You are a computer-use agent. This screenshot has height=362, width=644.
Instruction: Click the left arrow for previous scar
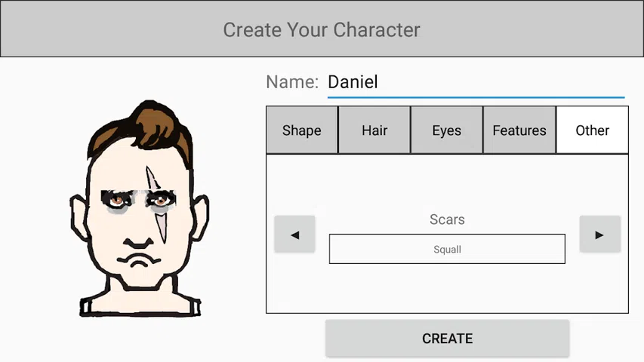click(294, 235)
